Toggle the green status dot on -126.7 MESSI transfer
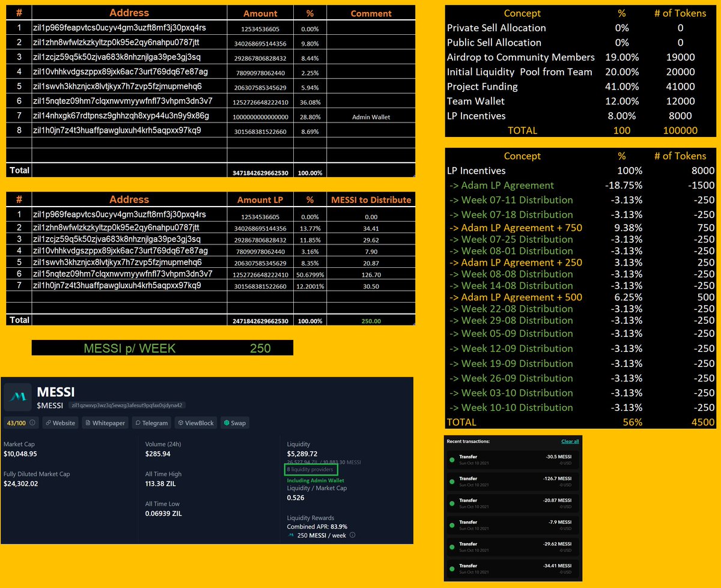This screenshot has width=721, height=588. click(x=452, y=482)
